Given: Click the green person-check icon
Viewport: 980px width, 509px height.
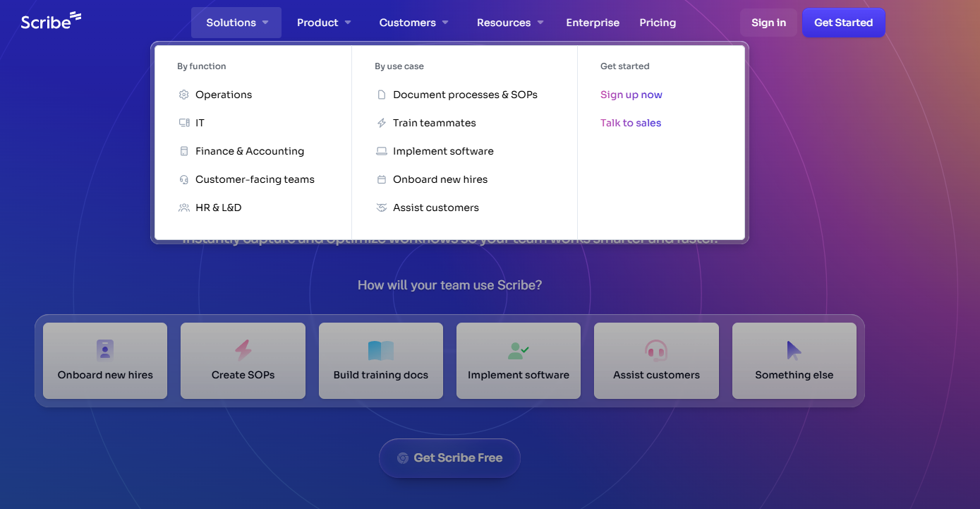Looking at the screenshot, I should click(x=519, y=350).
